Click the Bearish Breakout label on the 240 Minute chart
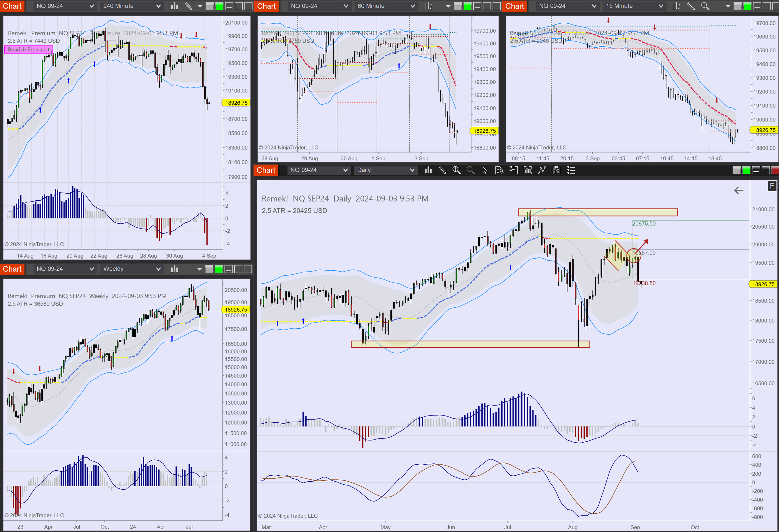 click(28, 50)
